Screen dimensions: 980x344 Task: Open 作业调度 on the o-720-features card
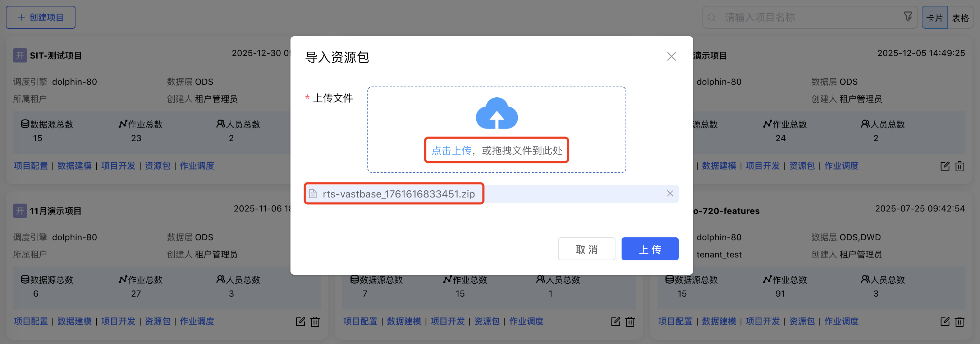pos(841,321)
